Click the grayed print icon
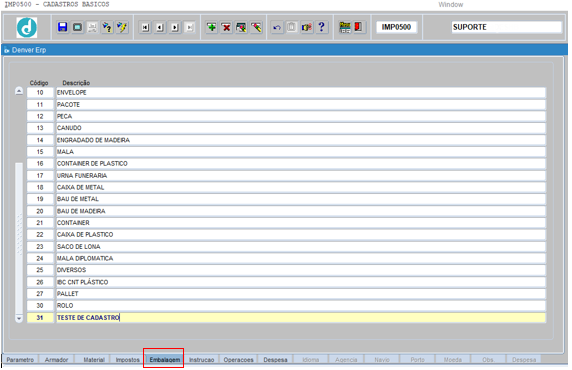Screen dimensions: 572x370 pyautogui.click(x=92, y=27)
